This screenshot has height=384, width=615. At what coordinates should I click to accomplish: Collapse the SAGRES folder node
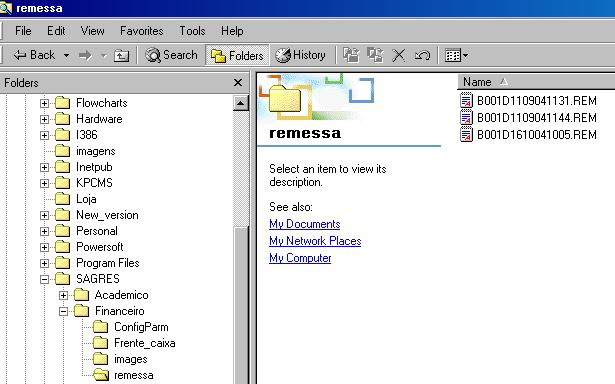(x=44, y=279)
